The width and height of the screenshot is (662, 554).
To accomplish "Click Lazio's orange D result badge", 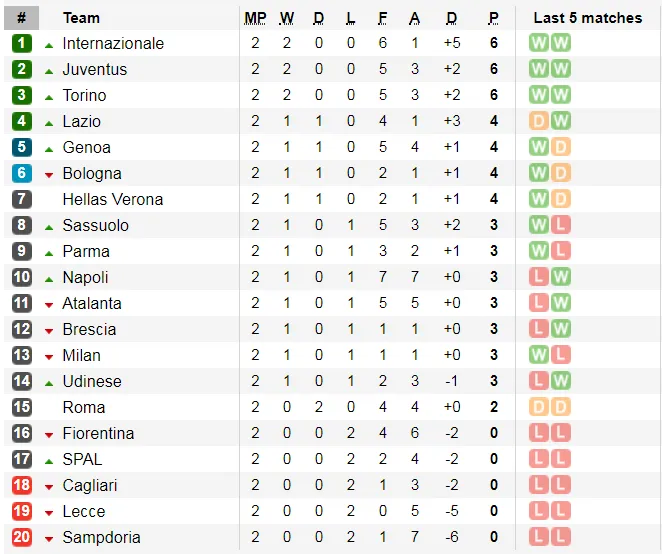I will (539, 121).
